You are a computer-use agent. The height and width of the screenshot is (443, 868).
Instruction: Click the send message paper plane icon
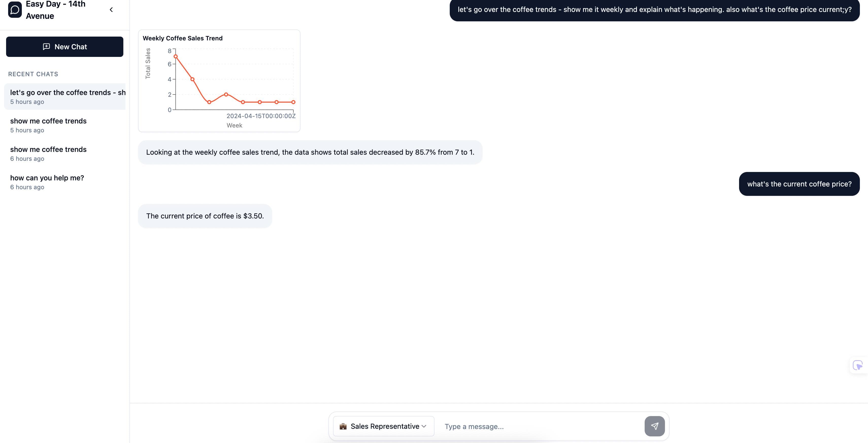pos(654,426)
